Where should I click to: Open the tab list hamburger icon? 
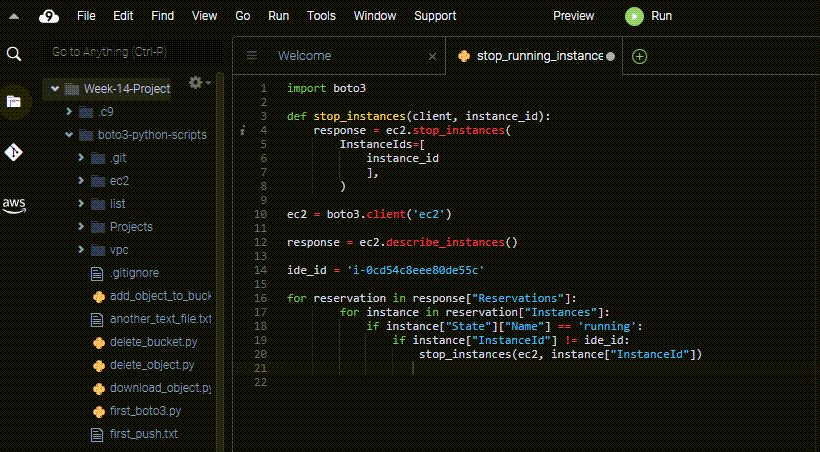pos(252,55)
